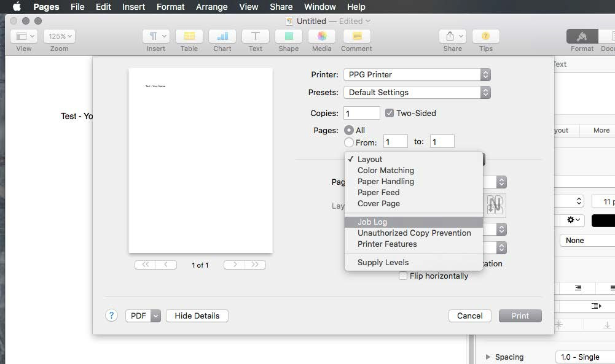The image size is (615, 364).
Task: Insert a Chart from the toolbar
Action: click(222, 36)
